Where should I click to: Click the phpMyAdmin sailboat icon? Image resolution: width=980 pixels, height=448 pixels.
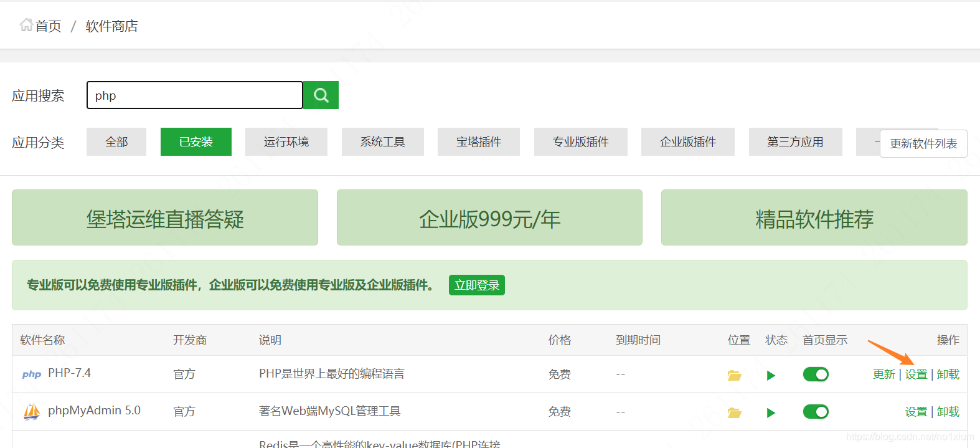(32, 412)
